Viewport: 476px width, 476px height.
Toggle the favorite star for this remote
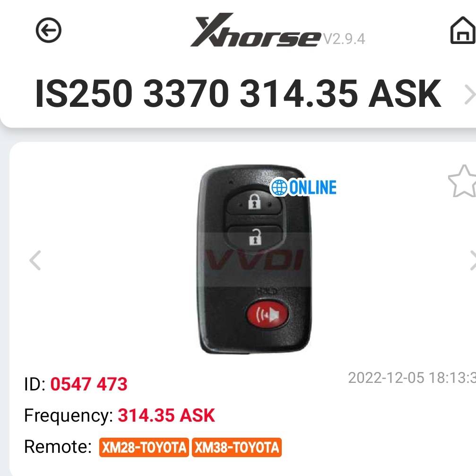(x=462, y=181)
